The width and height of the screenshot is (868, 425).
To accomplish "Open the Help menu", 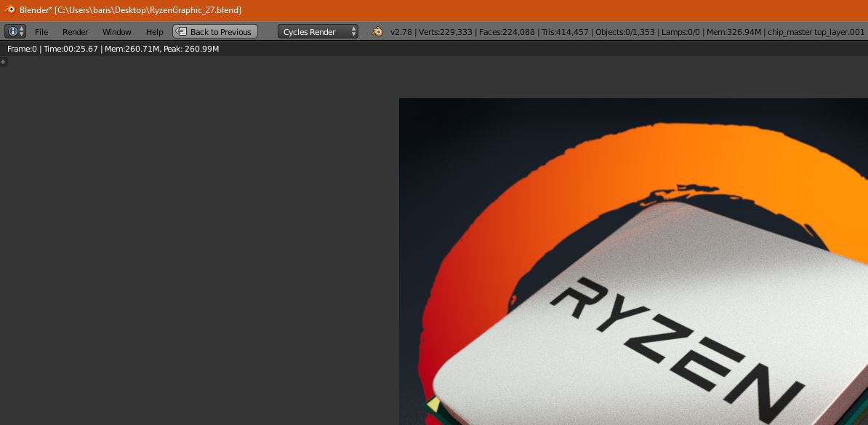I will pos(154,32).
